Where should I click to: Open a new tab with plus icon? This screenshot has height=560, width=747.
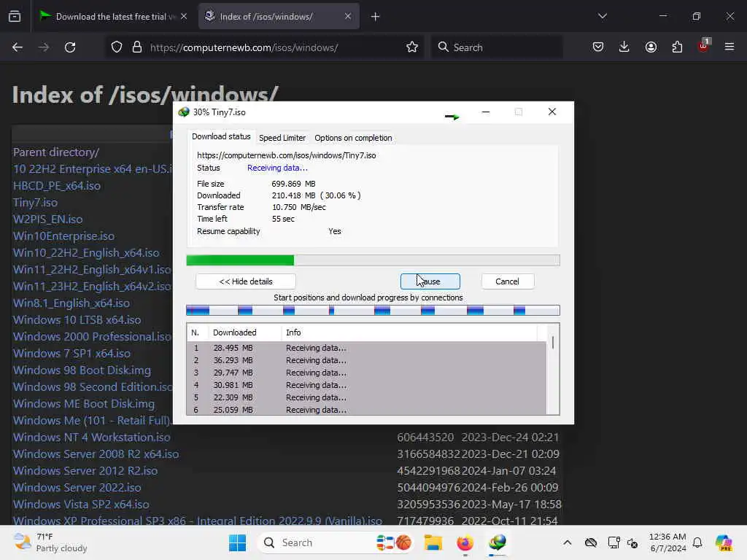[x=376, y=17]
